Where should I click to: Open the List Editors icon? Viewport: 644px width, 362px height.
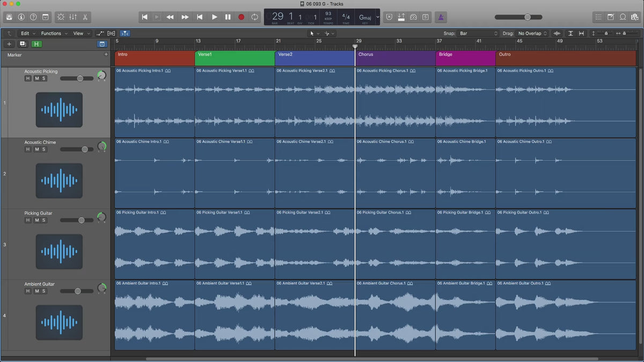598,17
